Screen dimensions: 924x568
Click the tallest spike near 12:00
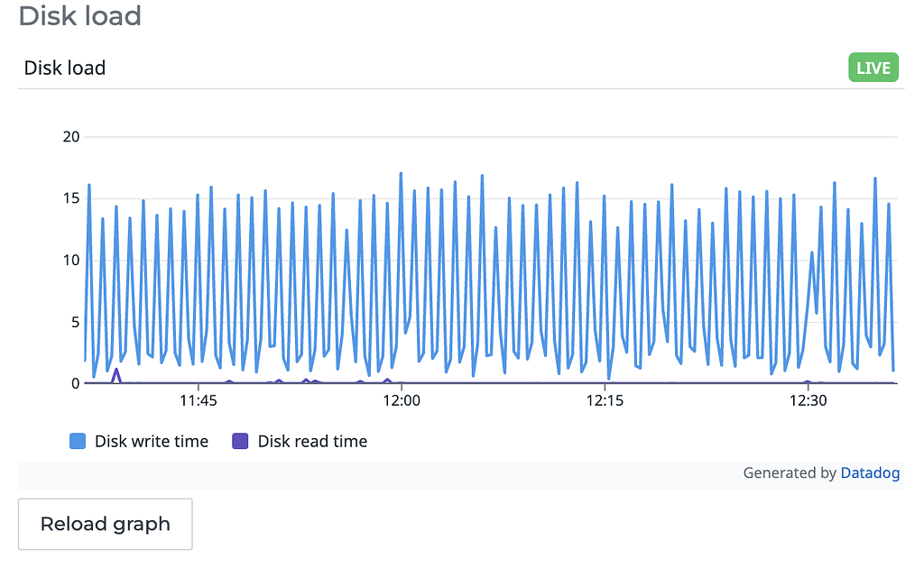tap(400, 171)
